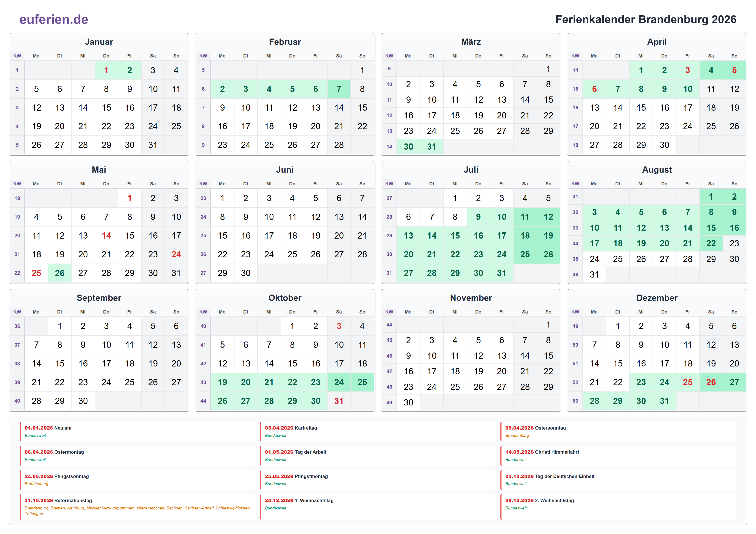Open the 25.12.2026 1. Weihnachtstag entry
756x534 pixels.
click(x=378, y=507)
